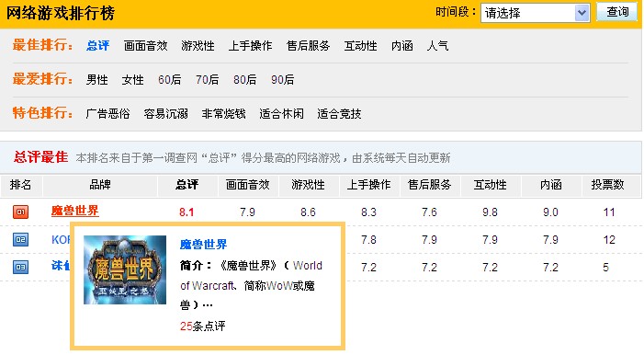Choose the 男性 favorite ranking
Viewport: 644px width, 355px height.
coord(97,79)
